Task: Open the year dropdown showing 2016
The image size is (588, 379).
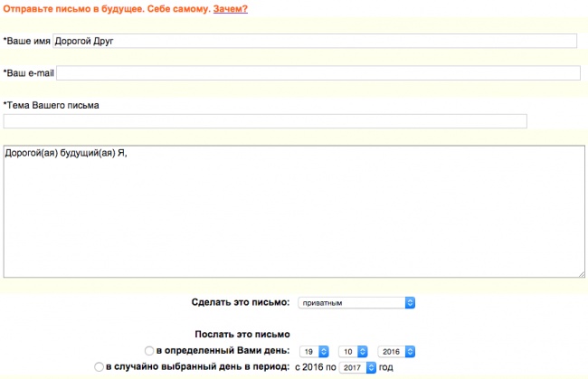Action: (x=396, y=351)
